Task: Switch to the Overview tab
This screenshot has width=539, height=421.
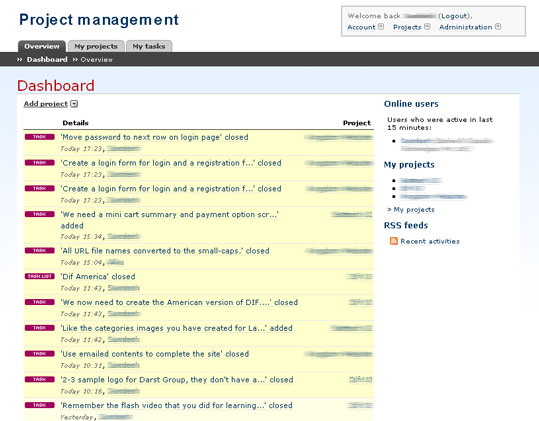Action: coord(42,46)
